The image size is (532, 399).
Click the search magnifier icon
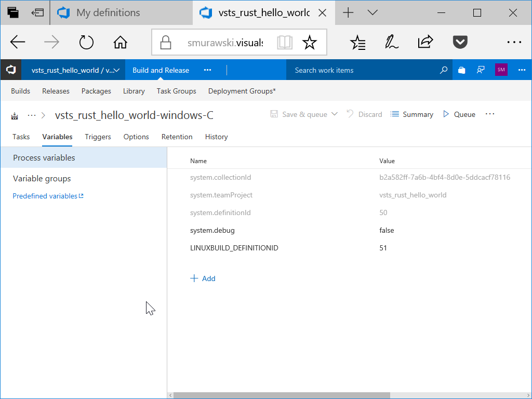click(x=444, y=70)
